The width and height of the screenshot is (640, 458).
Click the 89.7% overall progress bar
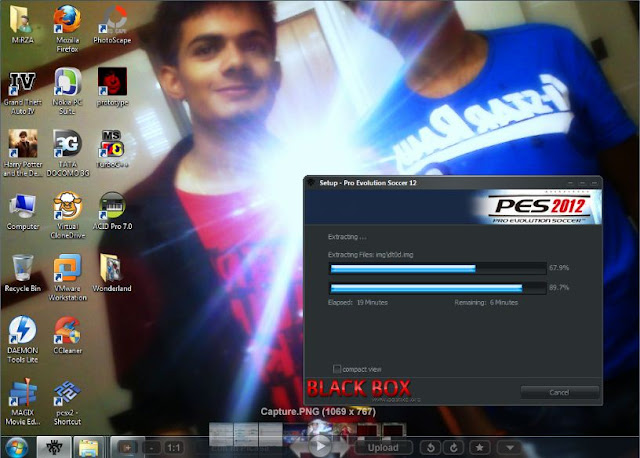[438, 288]
